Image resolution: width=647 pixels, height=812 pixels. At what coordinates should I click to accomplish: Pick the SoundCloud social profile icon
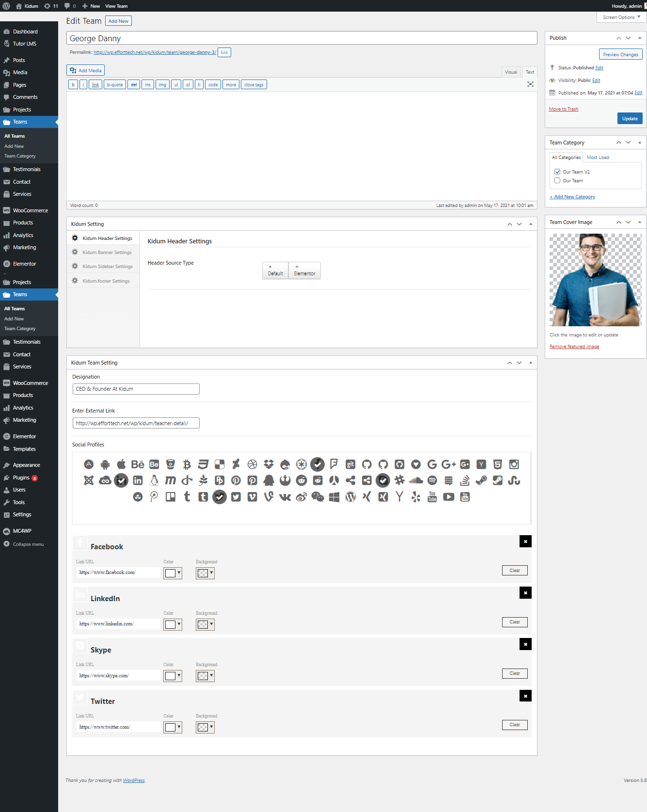(x=416, y=480)
